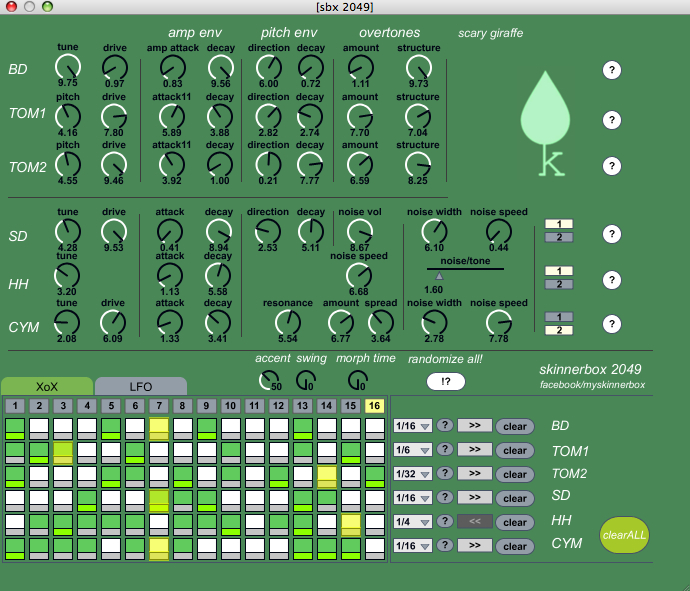Click the randomize all !? button
The height and width of the screenshot is (591, 690).
coord(445,381)
